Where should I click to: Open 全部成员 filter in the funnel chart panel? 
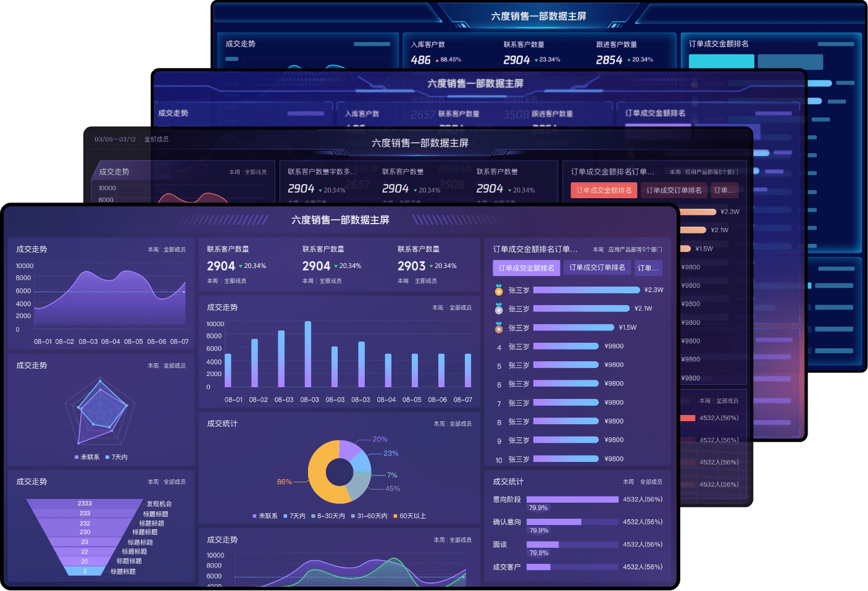pos(175,482)
